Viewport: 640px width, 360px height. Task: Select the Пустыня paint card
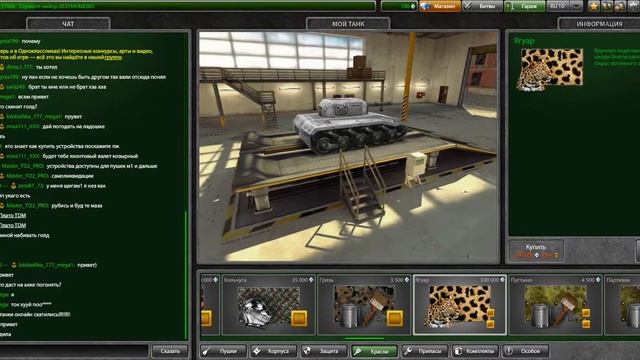(x=556, y=305)
